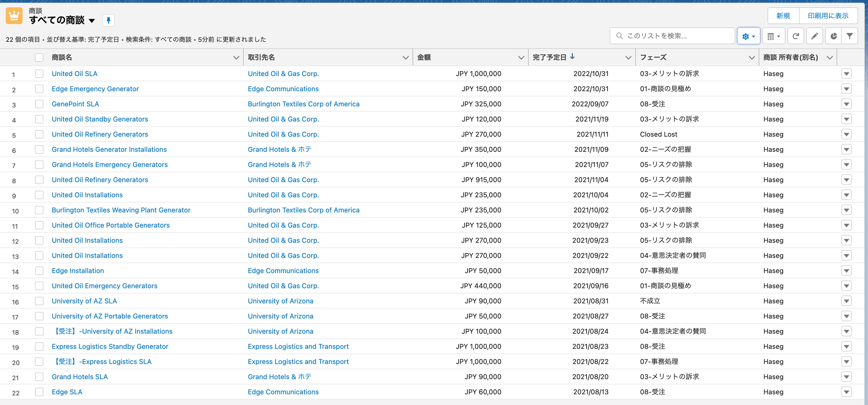Open row actions for Closed Lost row
The width and height of the screenshot is (868, 405).
click(x=846, y=134)
